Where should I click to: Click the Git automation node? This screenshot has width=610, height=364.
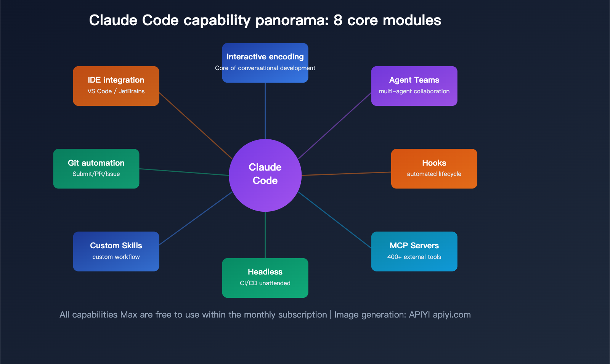click(96, 168)
